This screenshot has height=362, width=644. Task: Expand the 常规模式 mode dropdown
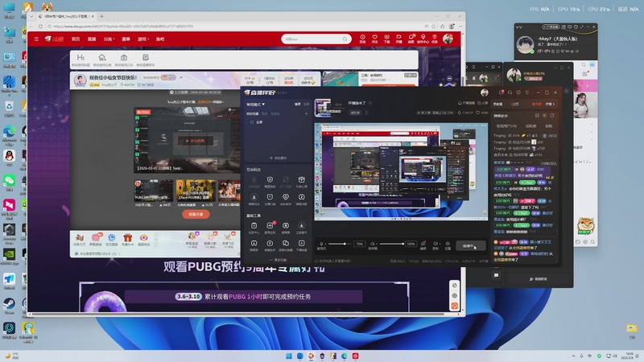[x=255, y=105]
